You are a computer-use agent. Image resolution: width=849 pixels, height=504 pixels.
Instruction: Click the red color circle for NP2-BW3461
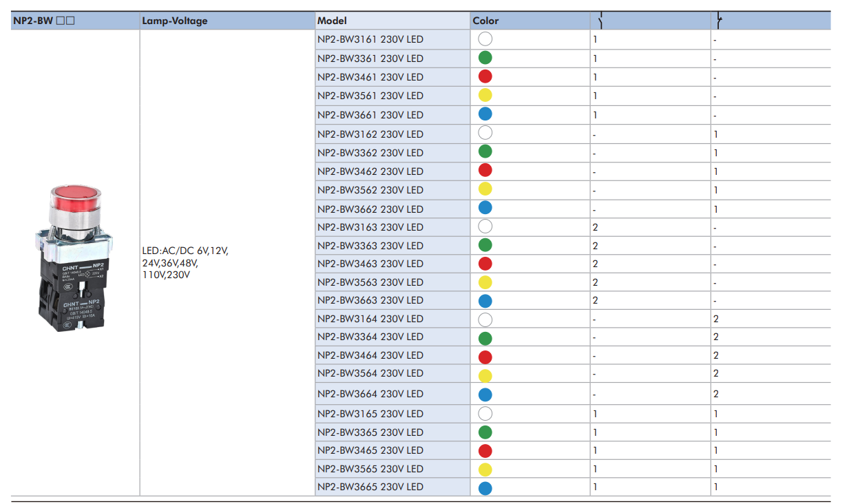pyautogui.click(x=485, y=76)
